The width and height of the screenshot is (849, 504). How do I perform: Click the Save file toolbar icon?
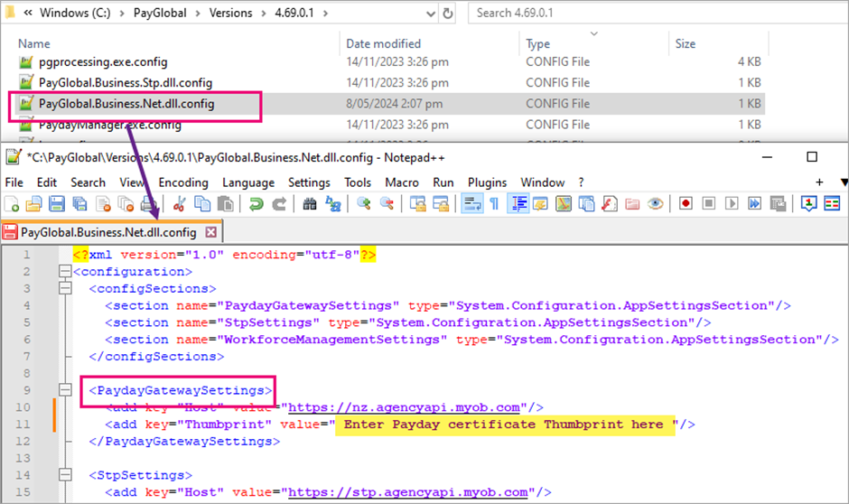(x=56, y=204)
